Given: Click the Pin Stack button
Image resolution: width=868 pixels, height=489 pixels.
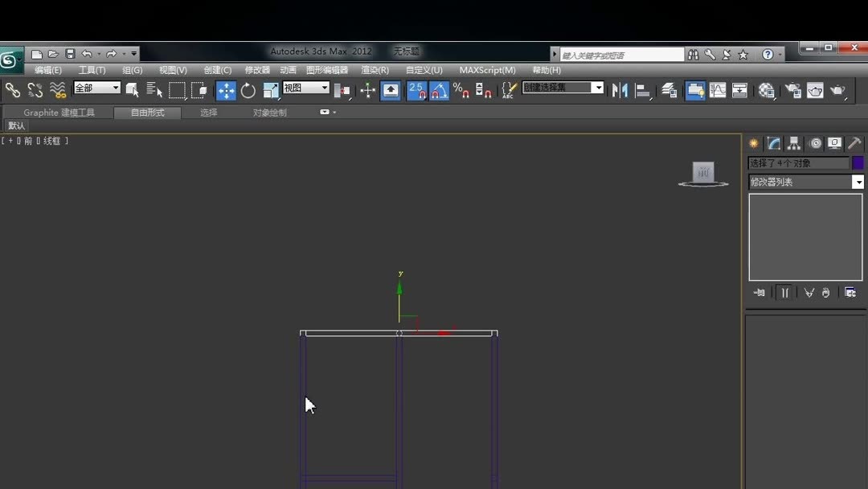Looking at the screenshot, I should tap(759, 293).
